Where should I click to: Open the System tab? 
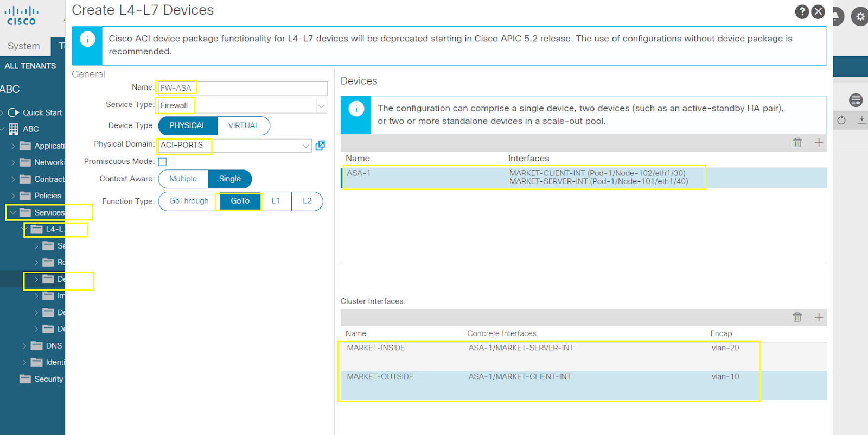point(24,46)
